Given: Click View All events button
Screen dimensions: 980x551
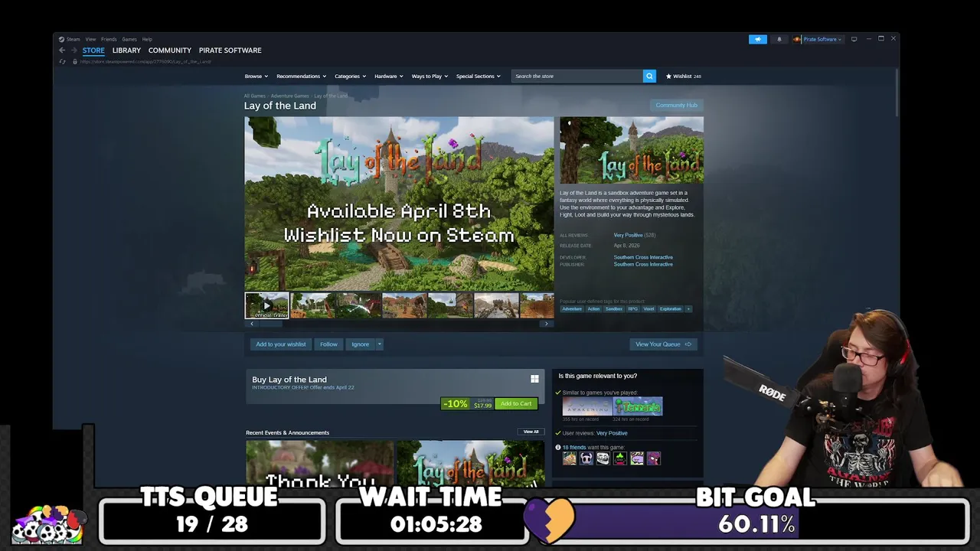Looking at the screenshot, I should click(531, 432).
